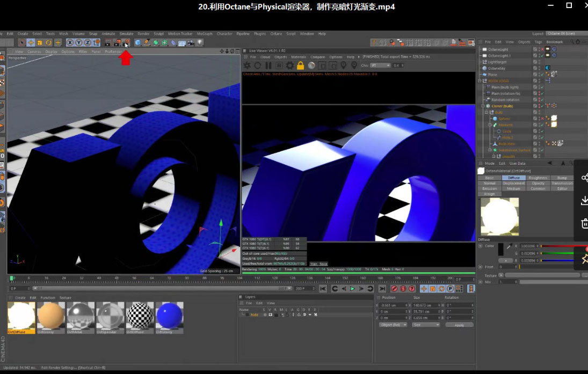Image resolution: width=588 pixels, height=374 pixels.
Task: Click the Float value input field
Action: coord(507,267)
